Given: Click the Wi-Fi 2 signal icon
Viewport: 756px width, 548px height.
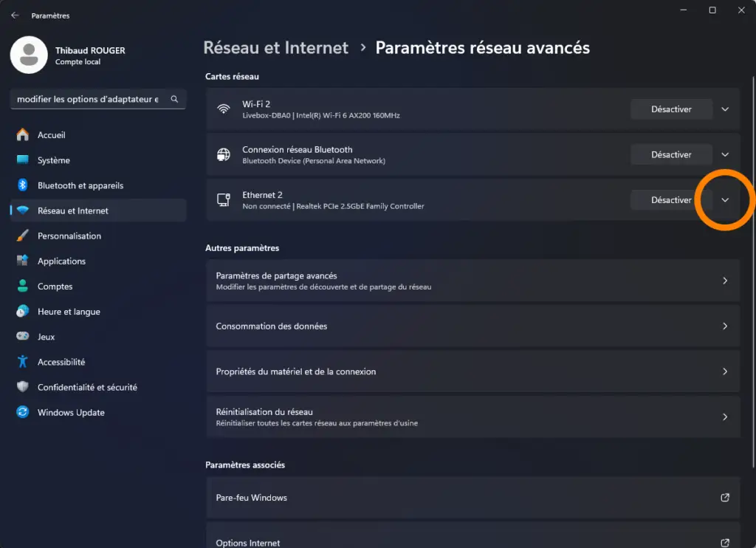Looking at the screenshot, I should [223, 109].
